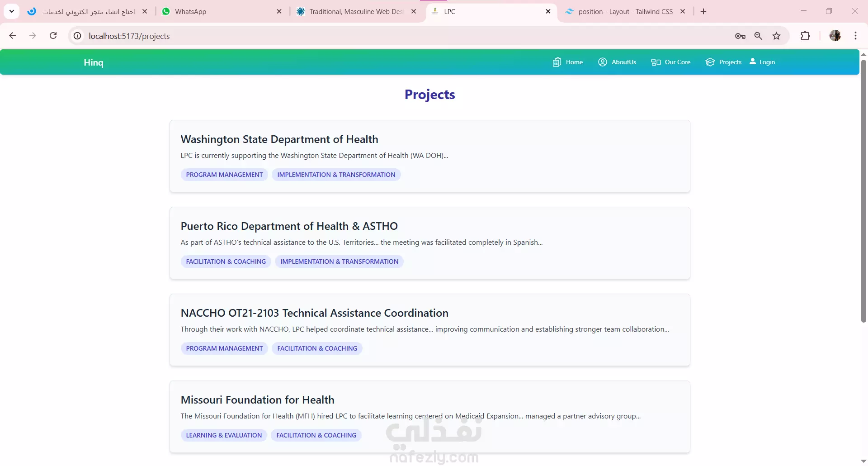Image resolution: width=868 pixels, height=466 pixels.
Task: Reload the page with refresh icon
Action: pyautogui.click(x=53, y=36)
